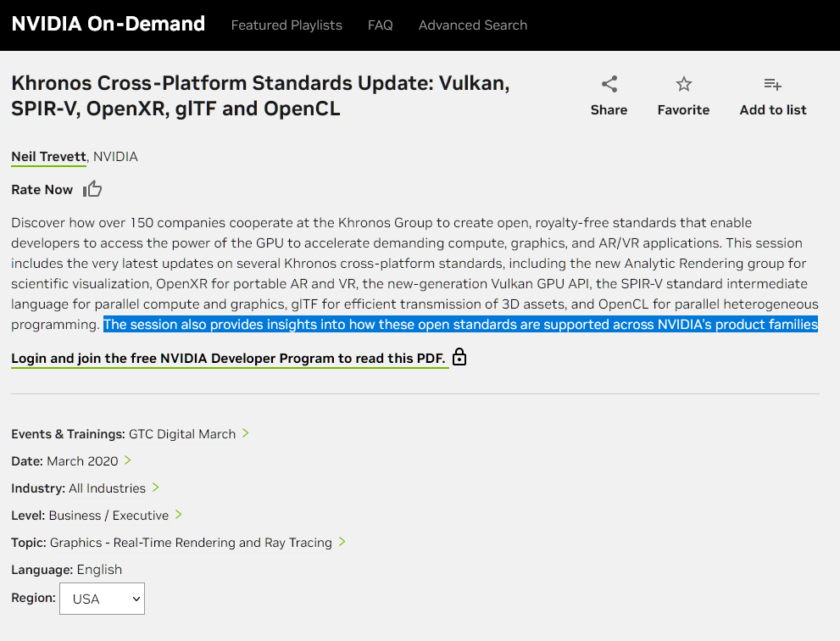
Task: Open the NVIDIA On-Demand home logo
Action: (x=108, y=24)
